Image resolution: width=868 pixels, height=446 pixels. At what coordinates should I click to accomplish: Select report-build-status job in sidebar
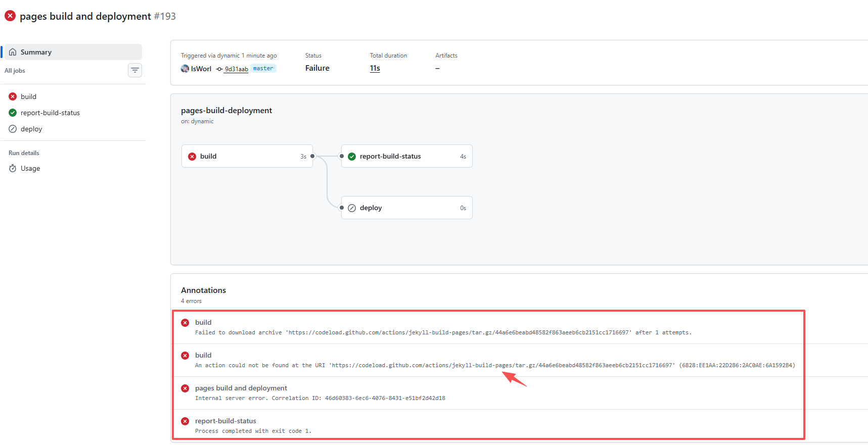50,113
